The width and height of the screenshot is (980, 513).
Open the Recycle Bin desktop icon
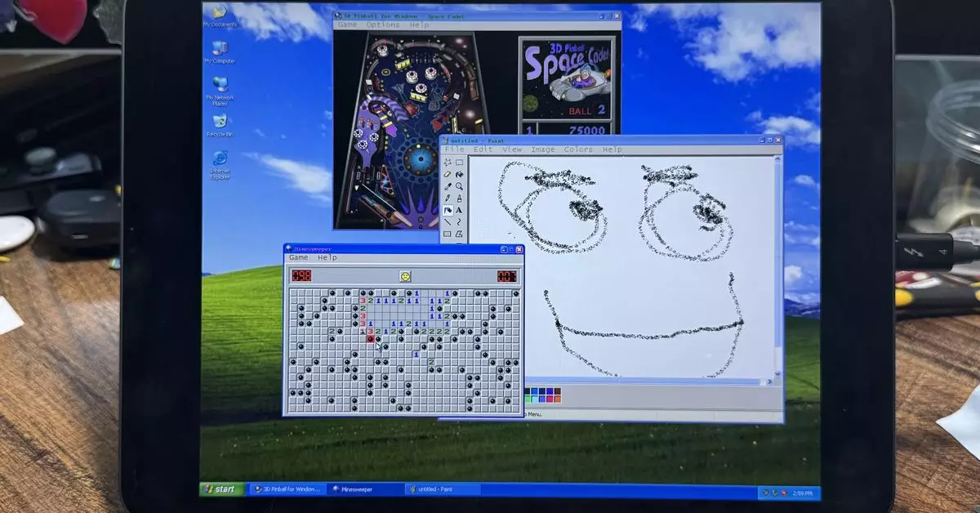[x=220, y=124]
